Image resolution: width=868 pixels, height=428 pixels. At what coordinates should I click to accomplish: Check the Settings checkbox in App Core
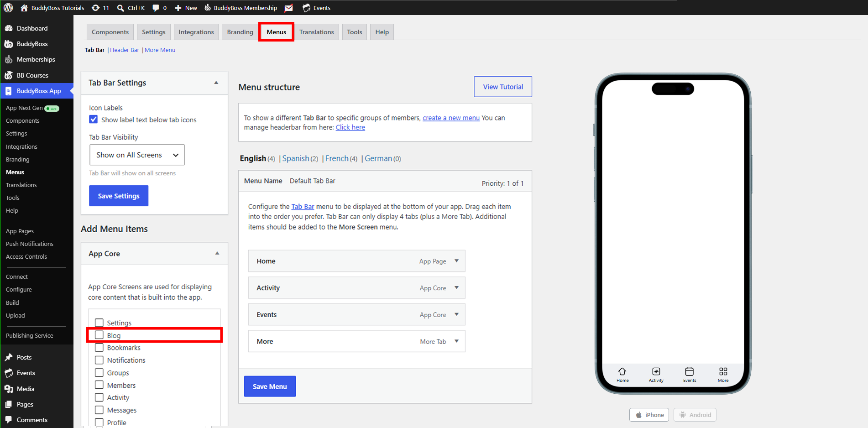point(99,323)
